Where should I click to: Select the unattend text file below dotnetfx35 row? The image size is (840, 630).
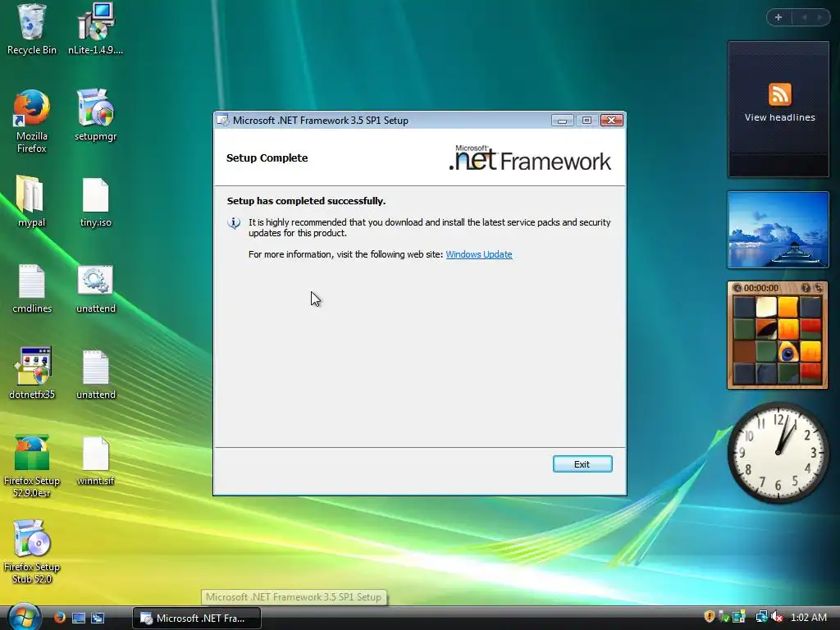pos(95,373)
